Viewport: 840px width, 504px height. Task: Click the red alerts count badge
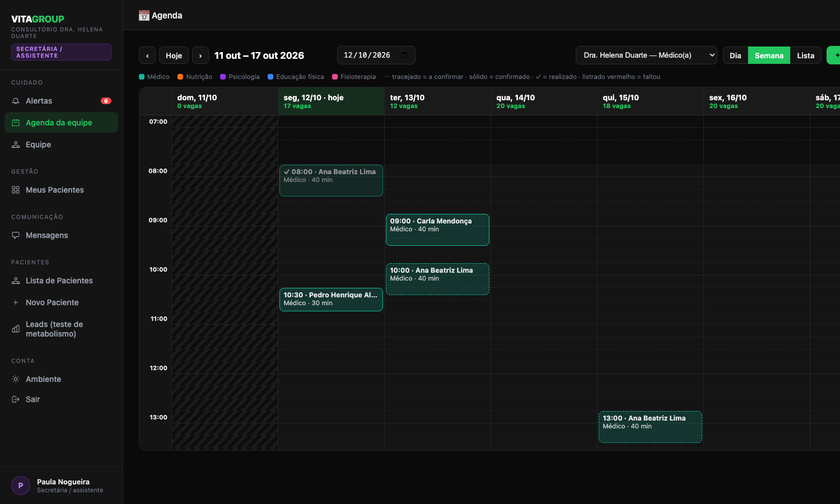click(x=106, y=101)
